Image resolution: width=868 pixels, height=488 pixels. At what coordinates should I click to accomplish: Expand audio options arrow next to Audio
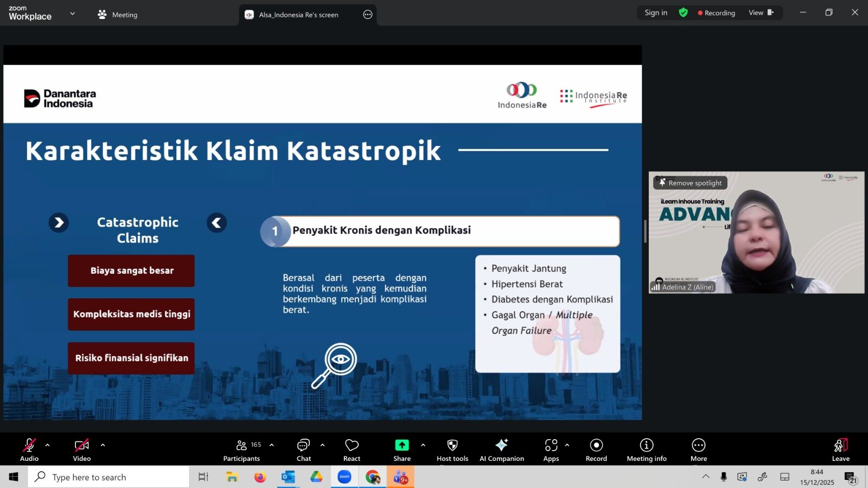coord(48,445)
